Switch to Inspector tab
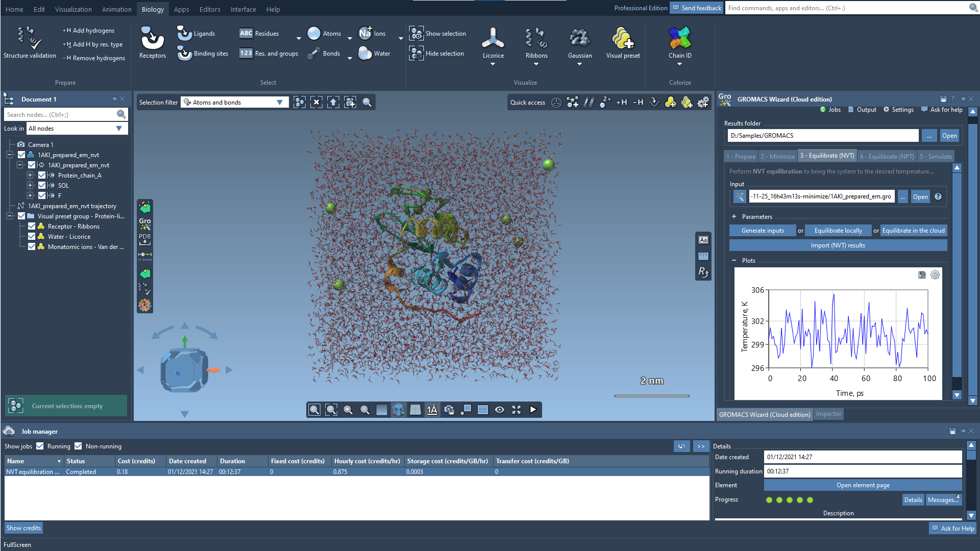 (828, 414)
